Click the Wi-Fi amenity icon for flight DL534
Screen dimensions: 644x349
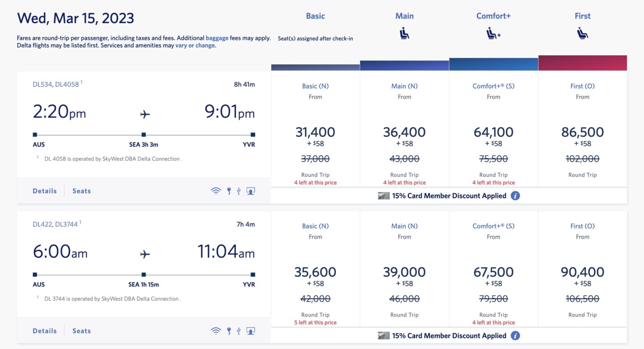point(216,190)
